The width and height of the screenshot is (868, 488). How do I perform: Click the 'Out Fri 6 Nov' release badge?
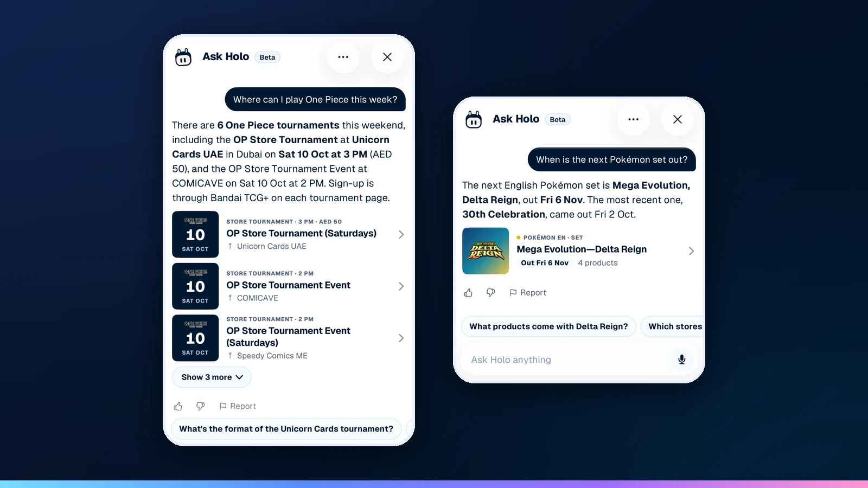click(x=545, y=263)
